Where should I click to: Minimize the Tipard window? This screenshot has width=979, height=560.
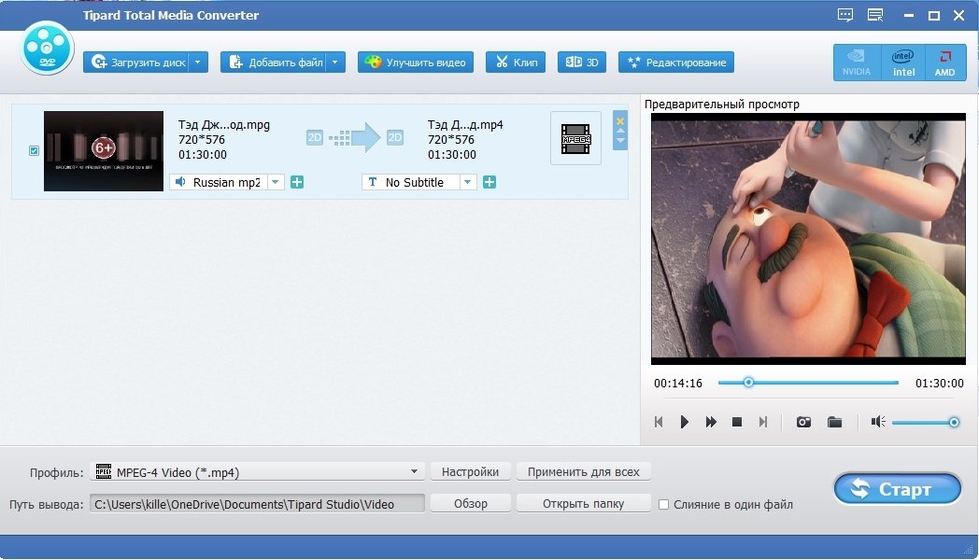tap(908, 16)
